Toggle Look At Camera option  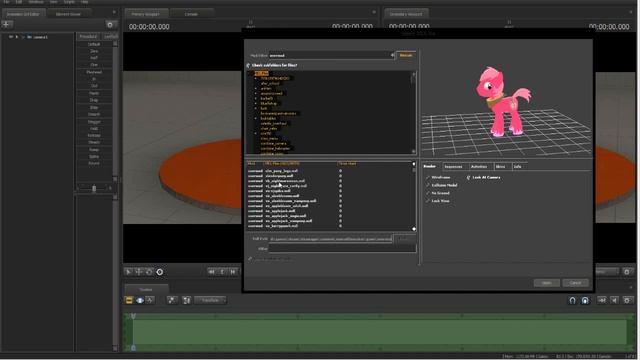[468, 178]
